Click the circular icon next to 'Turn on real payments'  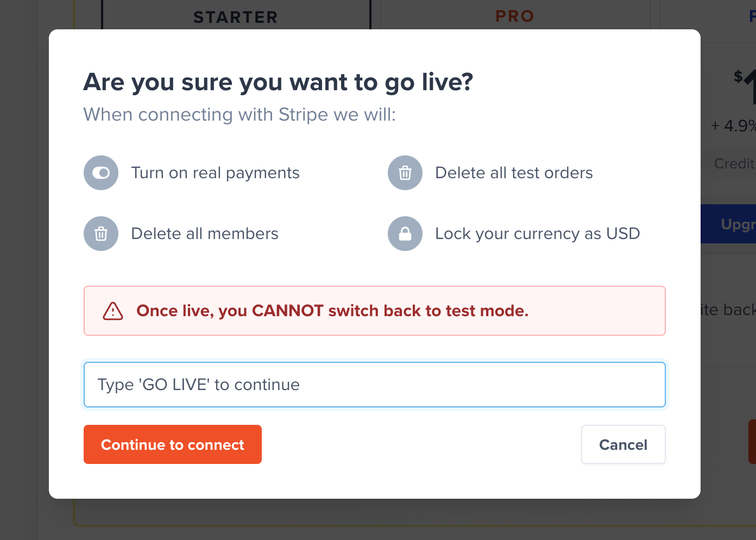pos(101,173)
